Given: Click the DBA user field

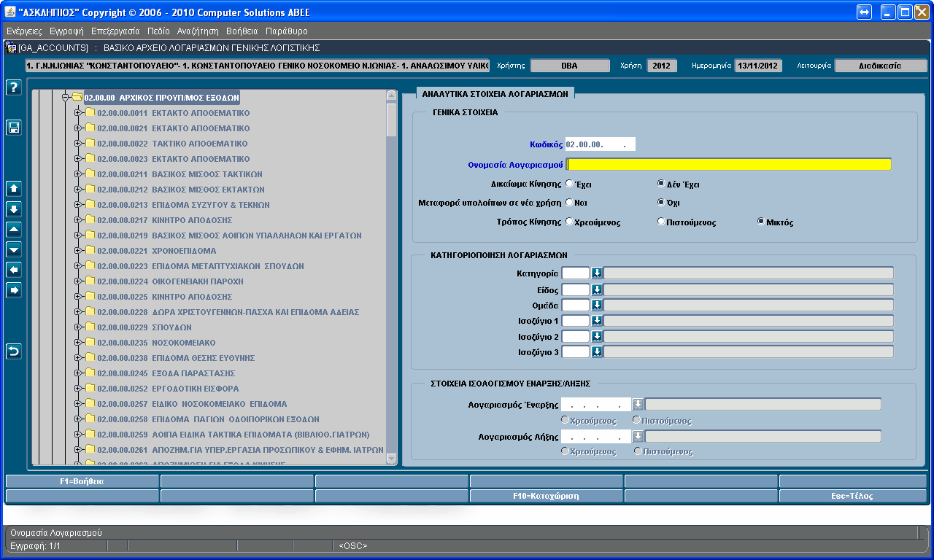Looking at the screenshot, I should [569, 66].
